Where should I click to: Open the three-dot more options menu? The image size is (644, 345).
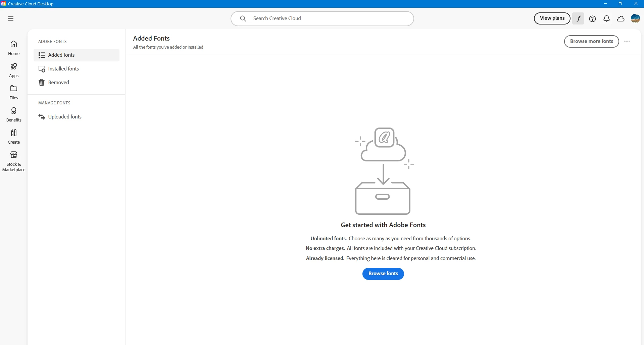pyautogui.click(x=627, y=42)
